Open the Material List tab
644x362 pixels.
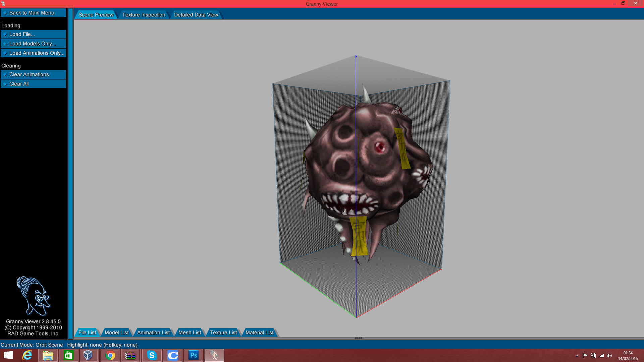pyautogui.click(x=259, y=333)
